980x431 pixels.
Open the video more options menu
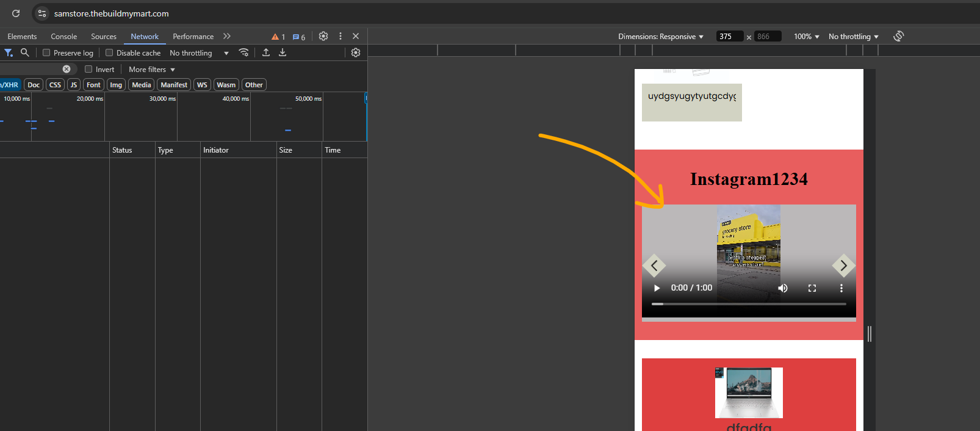pos(841,288)
